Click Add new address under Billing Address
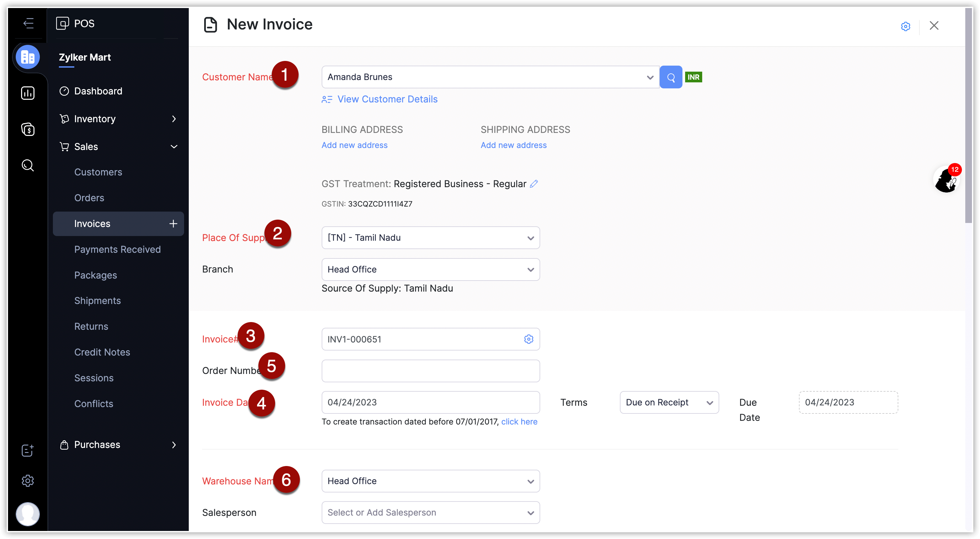This screenshot has height=539, width=980. click(x=354, y=145)
